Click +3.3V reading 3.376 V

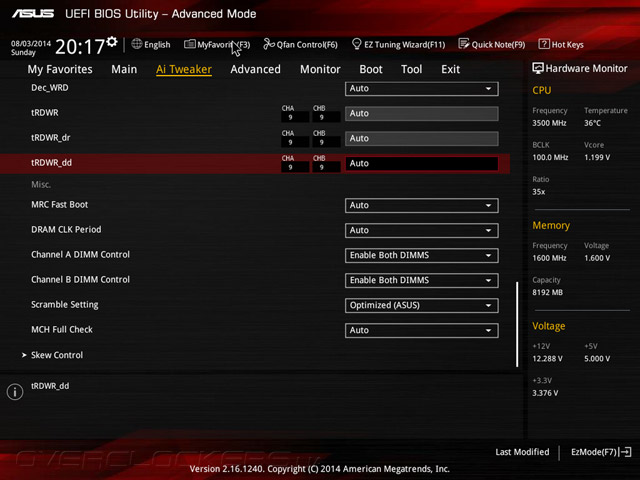click(x=545, y=393)
